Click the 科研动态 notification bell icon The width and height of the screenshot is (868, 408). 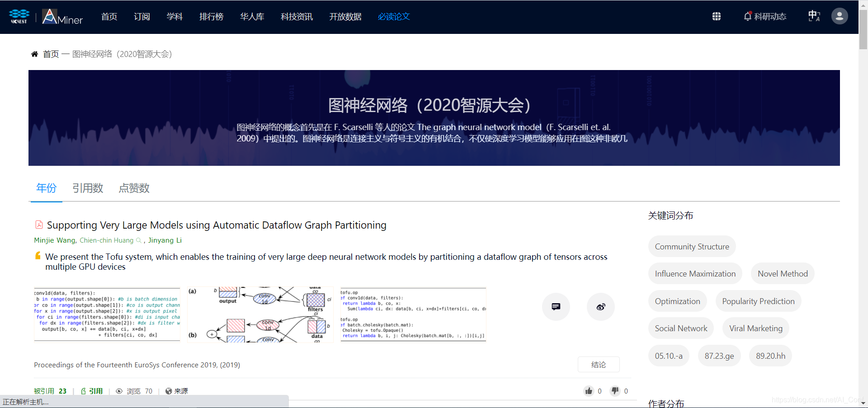748,16
